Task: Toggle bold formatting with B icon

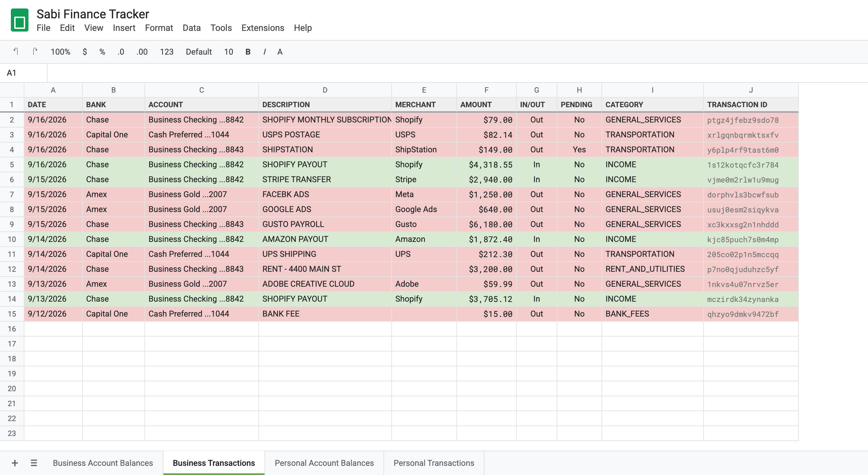Action: pyautogui.click(x=248, y=52)
